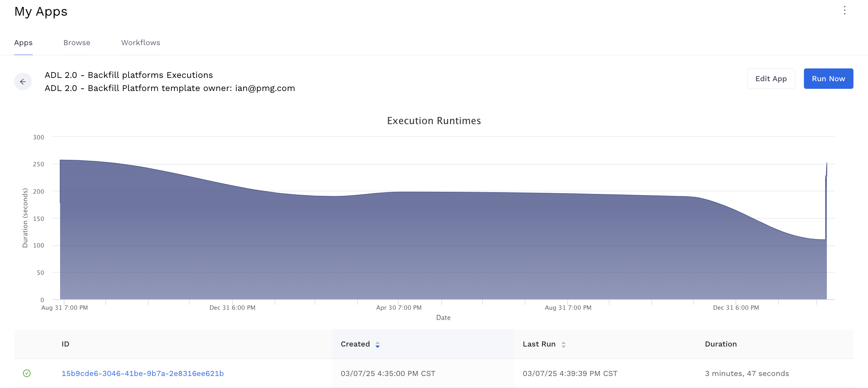Click the Execution Runtimes chart title
This screenshot has width=868, height=388.
point(434,121)
